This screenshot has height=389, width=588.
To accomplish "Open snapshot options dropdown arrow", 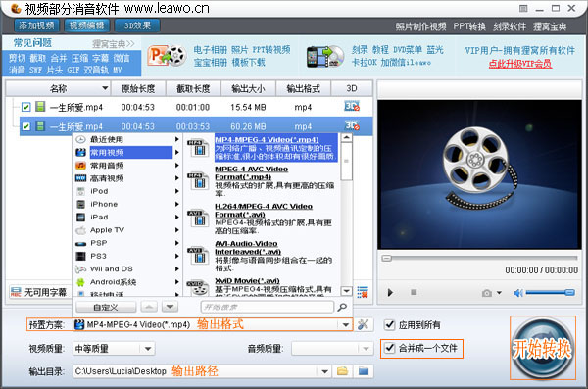I will click(499, 293).
